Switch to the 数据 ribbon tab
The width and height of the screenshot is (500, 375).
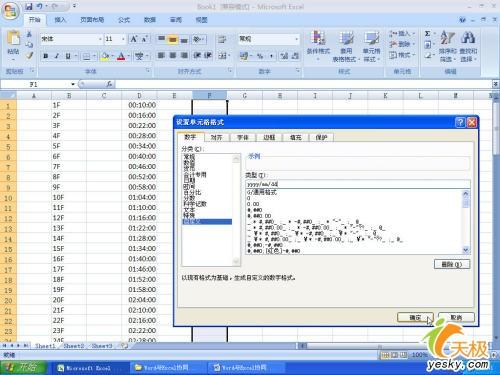[x=150, y=20]
